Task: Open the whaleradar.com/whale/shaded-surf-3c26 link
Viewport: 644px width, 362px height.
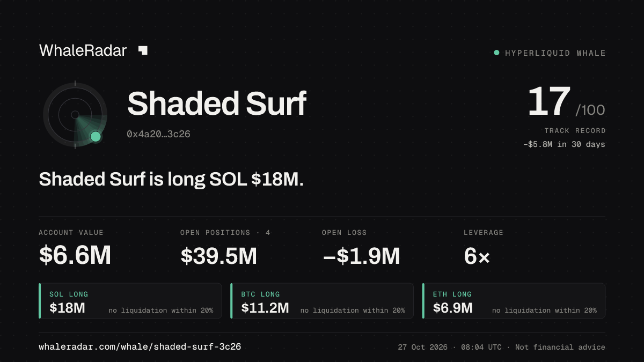Action: (x=140, y=347)
